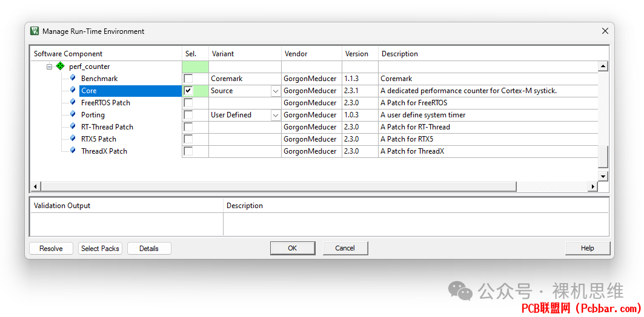Viewport: 644px width, 317px height.
Task: Click the Sel. column header
Action: pyautogui.click(x=195, y=54)
